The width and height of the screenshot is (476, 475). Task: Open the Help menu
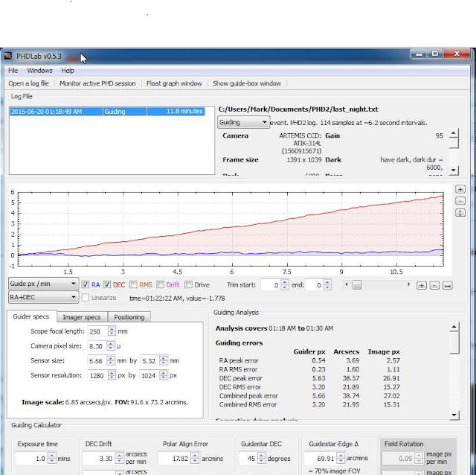point(68,71)
